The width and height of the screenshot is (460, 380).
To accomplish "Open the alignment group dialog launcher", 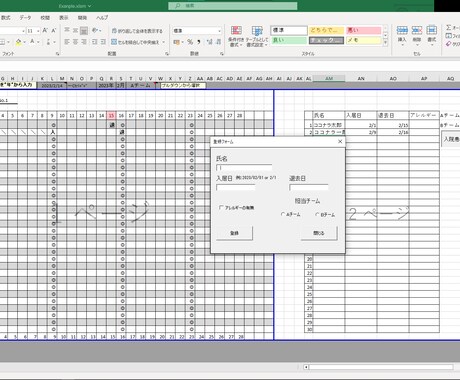I will tap(167, 54).
